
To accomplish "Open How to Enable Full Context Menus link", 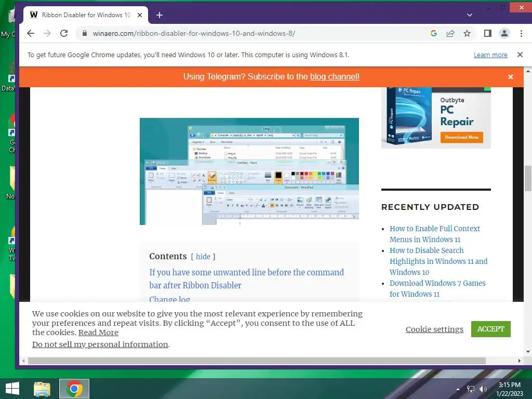I will tap(435, 234).
